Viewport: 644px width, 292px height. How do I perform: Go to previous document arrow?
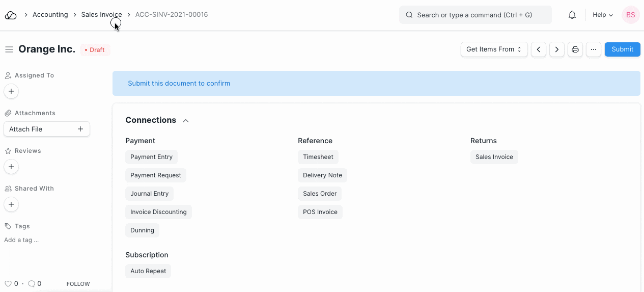point(539,49)
